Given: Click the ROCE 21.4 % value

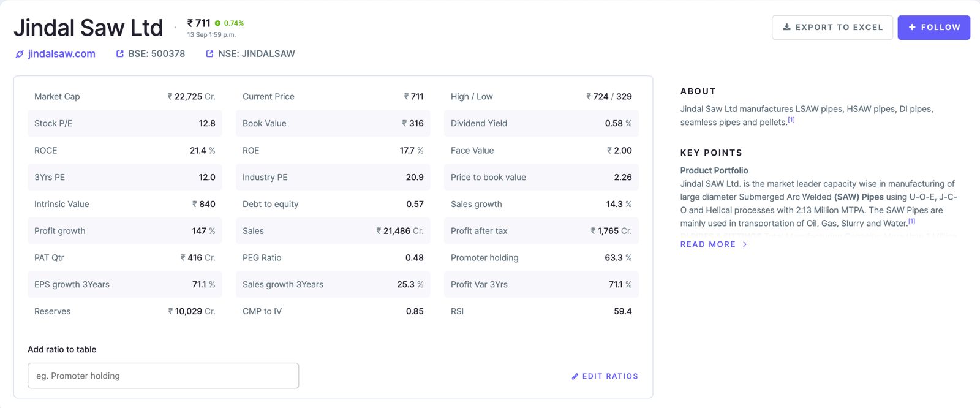Looking at the screenshot, I should 203,151.
